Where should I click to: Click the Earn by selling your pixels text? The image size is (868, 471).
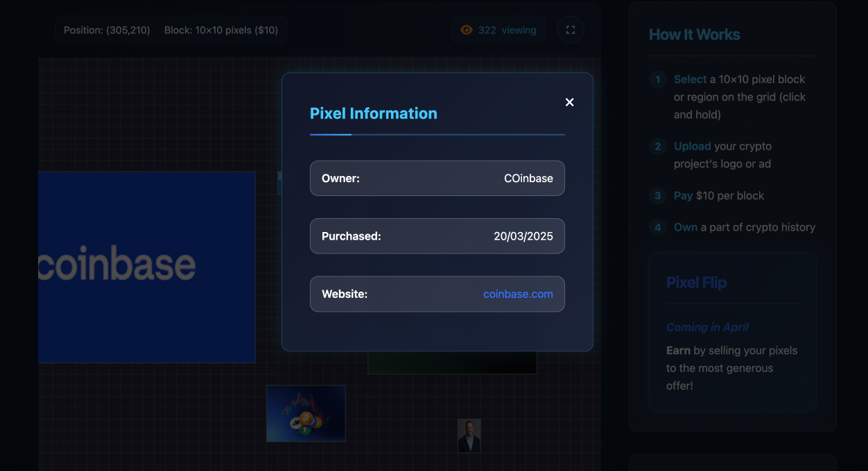pos(731,368)
